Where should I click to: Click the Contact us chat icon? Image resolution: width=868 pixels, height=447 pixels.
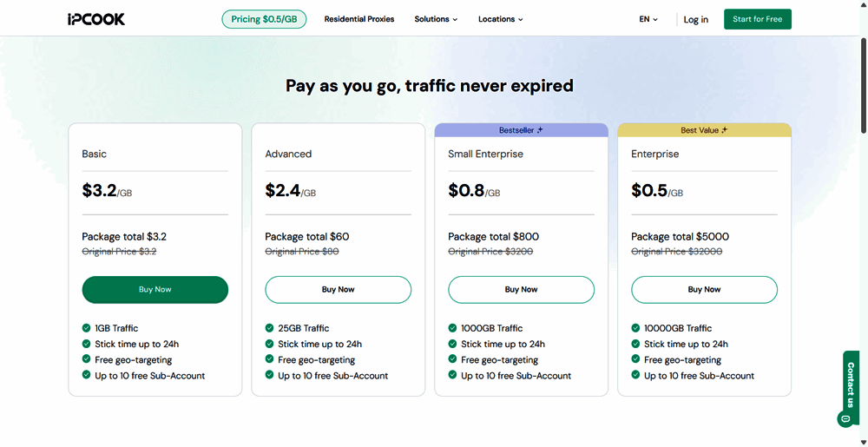tap(845, 419)
